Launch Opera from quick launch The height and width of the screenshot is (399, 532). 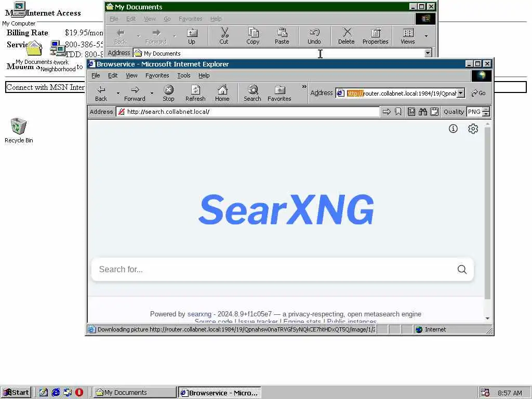pos(79,392)
